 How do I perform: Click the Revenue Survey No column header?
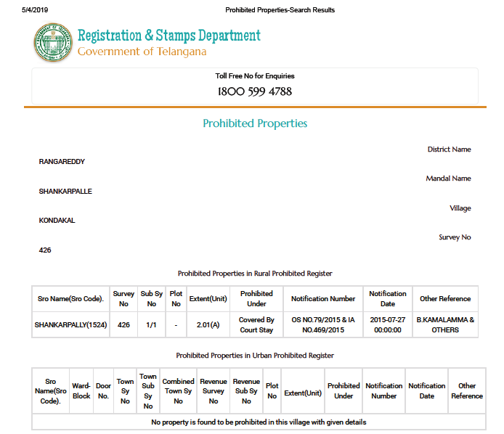pos(214,391)
